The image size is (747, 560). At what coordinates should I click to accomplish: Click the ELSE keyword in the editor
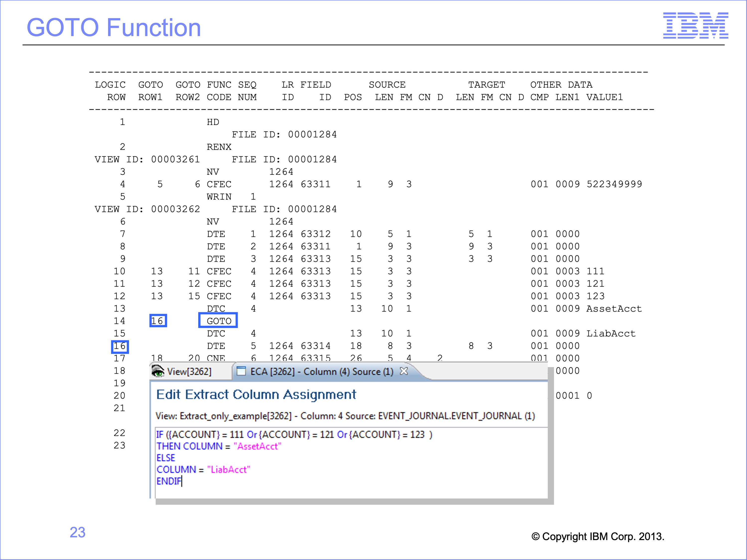pyautogui.click(x=165, y=458)
